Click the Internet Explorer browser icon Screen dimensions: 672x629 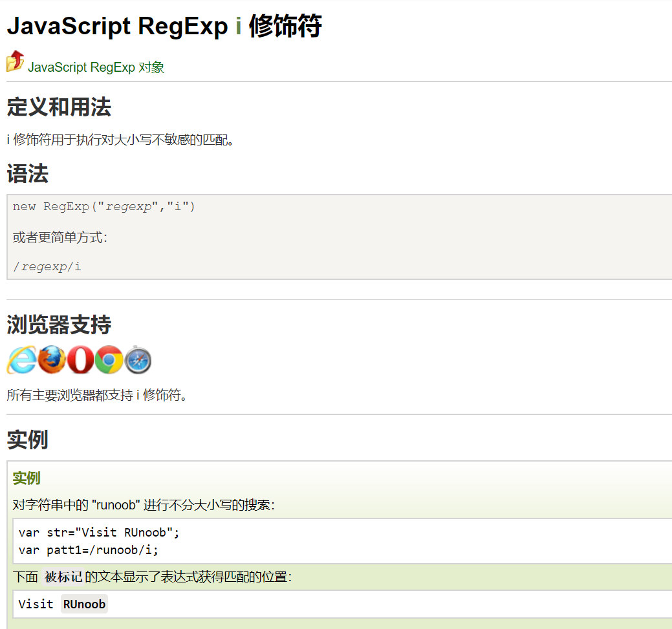[x=22, y=360]
